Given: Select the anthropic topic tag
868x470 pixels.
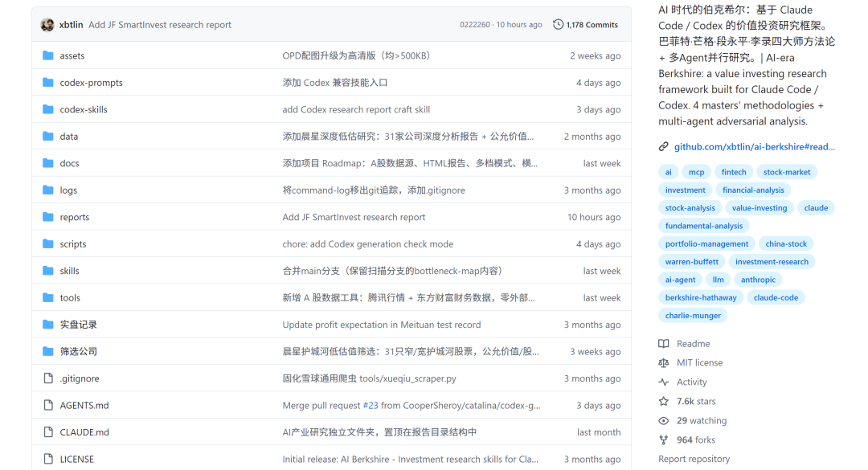Looking at the screenshot, I should [x=758, y=280].
